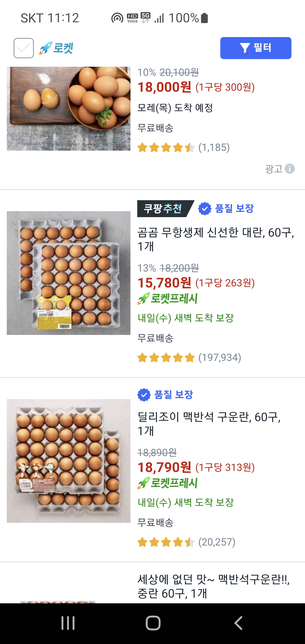Viewport: 305px width, 644px height.
Task: Tap 로켓프레시 logo under 18,790원 price
Action: 168,483
